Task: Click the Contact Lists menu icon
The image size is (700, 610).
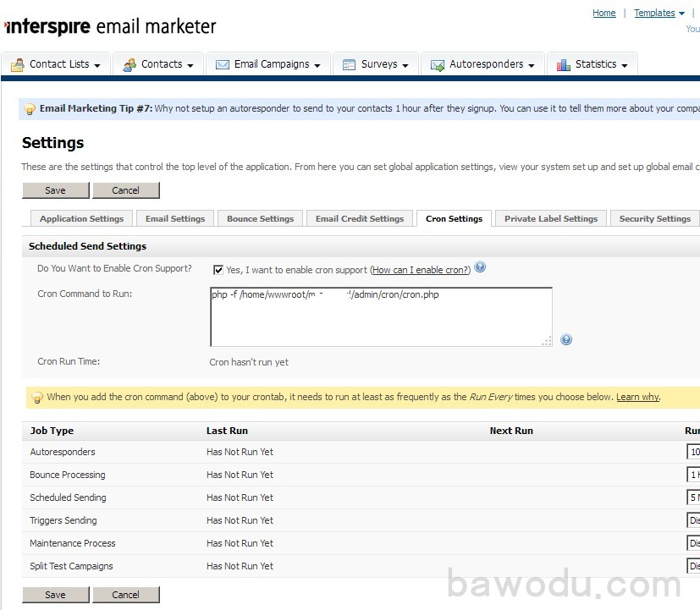Action: click(x=18, y=65)
